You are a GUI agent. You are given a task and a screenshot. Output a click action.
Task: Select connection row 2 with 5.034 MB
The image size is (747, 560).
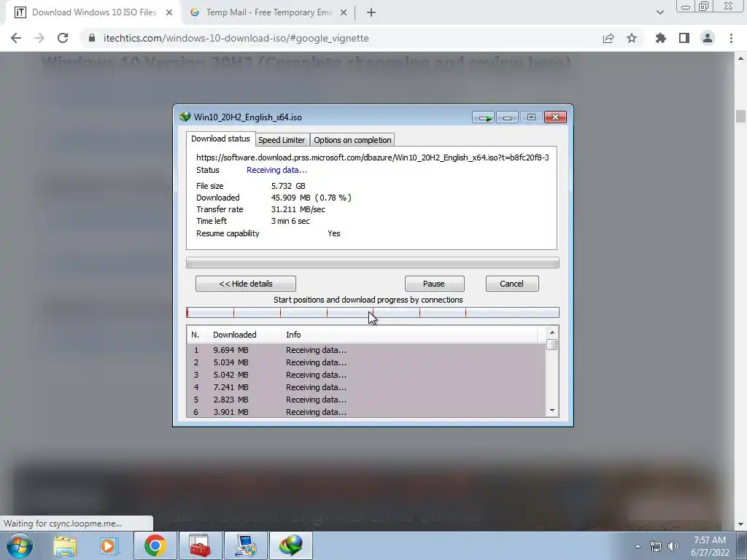pyautogui.click(x=366, y=362)
